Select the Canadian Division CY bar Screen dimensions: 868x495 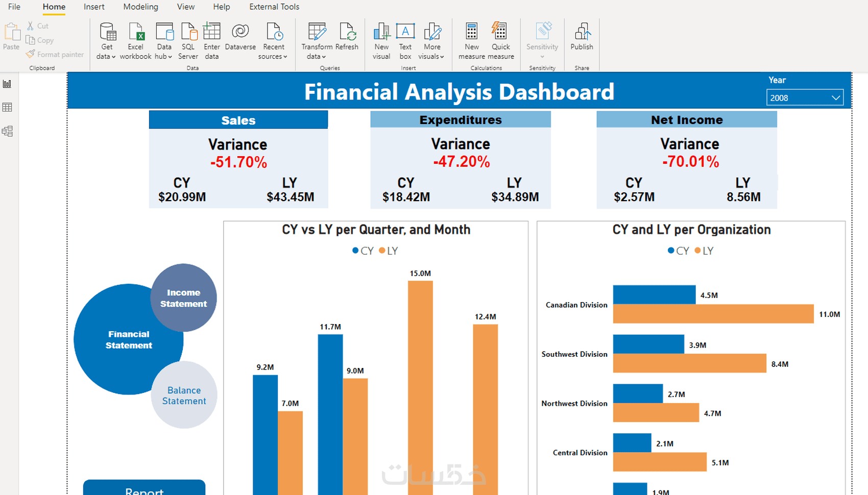coord(654,294)
